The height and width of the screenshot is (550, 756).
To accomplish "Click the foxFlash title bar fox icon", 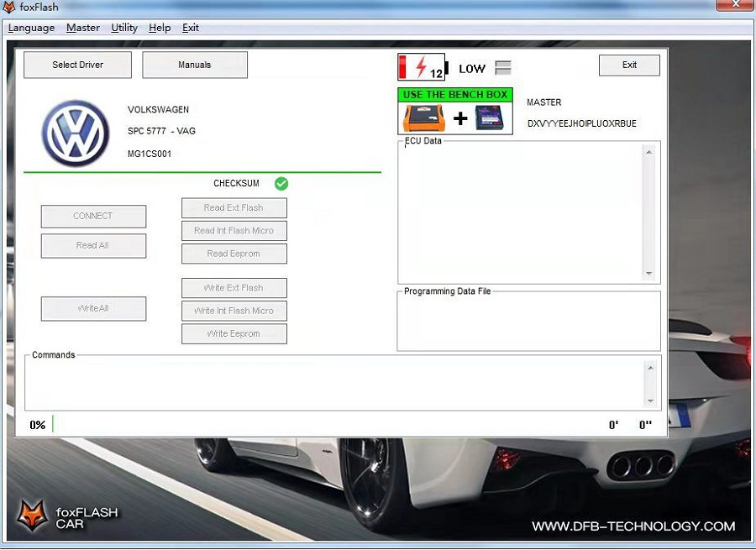I will click(x=8, y=8).
